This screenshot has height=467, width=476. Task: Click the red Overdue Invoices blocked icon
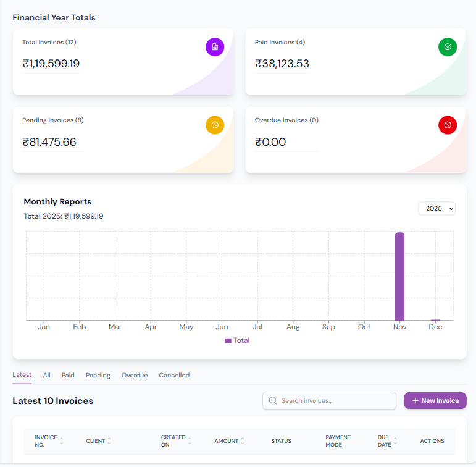pyautogui.click(x=448, y=125)
